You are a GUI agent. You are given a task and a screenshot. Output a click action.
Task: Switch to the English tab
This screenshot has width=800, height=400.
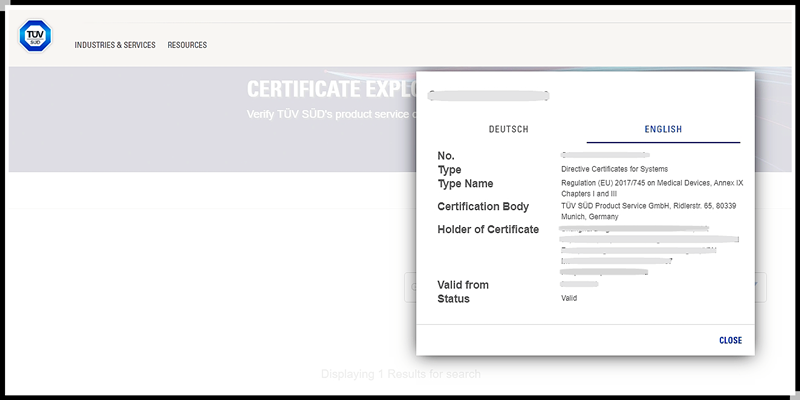663,130
